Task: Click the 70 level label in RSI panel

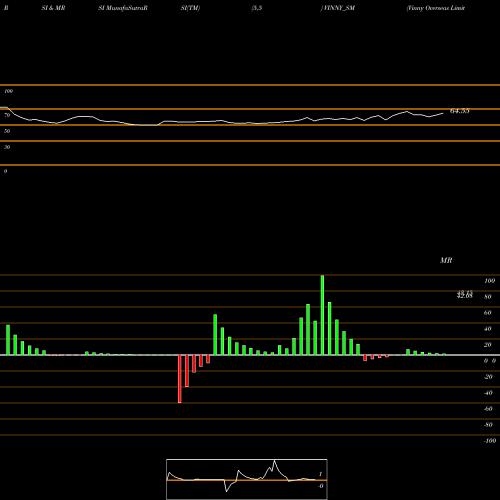Action: [7, 115]
